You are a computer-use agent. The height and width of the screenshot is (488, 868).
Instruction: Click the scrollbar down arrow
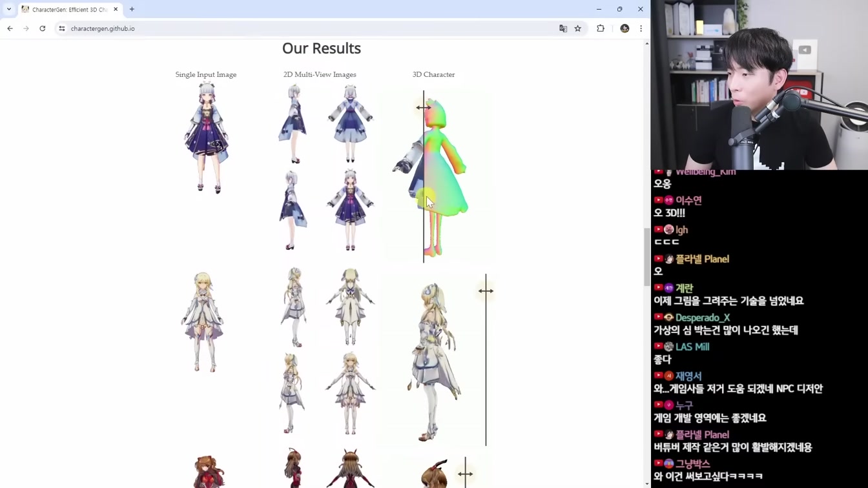click(647, 483)
